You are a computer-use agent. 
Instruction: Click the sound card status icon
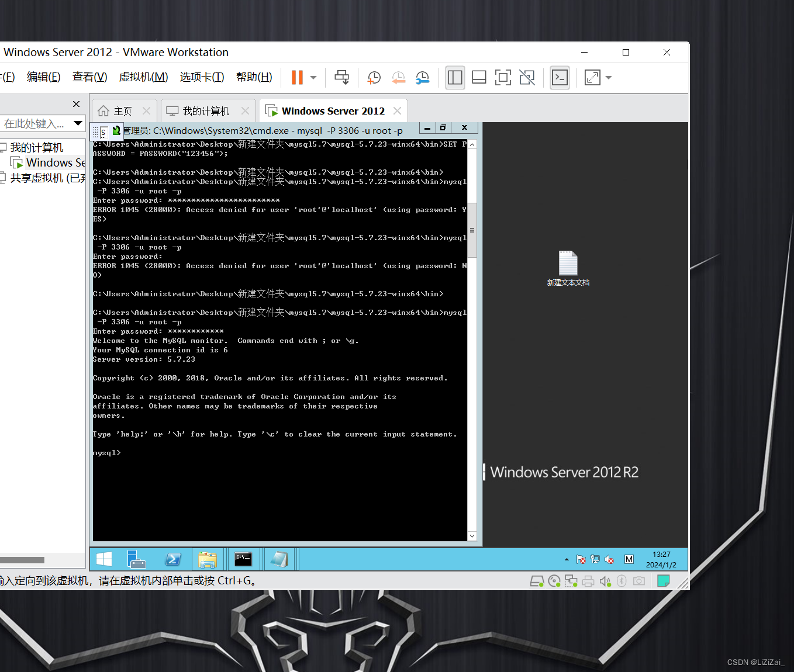click(x=605, y=581)
